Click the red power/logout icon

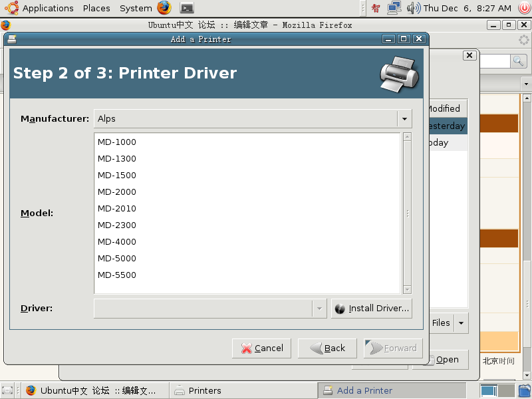click(524, 8)
